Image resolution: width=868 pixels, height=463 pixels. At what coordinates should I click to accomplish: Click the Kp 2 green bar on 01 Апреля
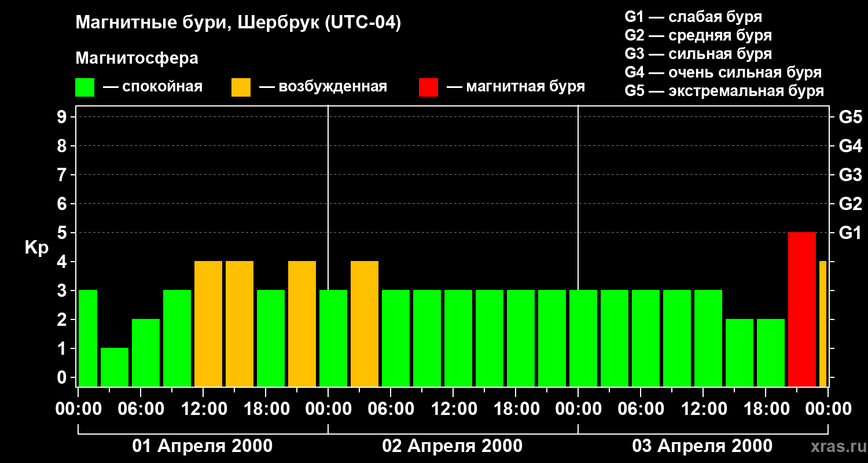(x=146, y=353)
